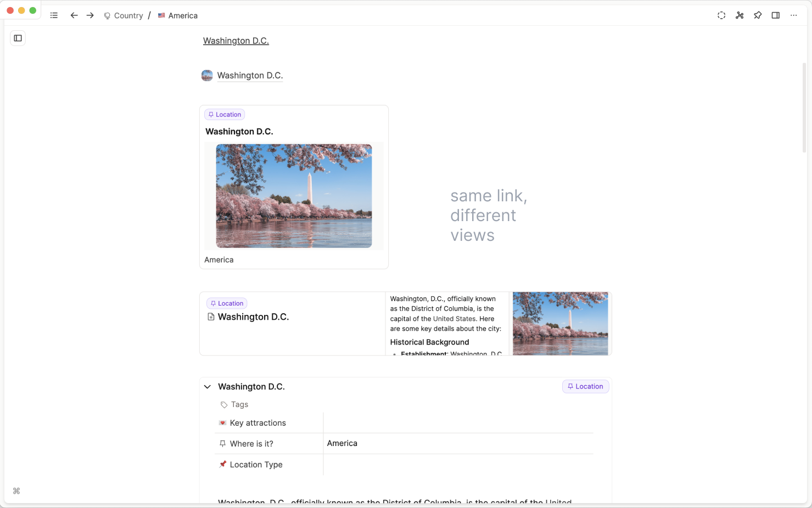Click the vertical scrollbar on the right
812x508 pixels.
click(804, 108)
